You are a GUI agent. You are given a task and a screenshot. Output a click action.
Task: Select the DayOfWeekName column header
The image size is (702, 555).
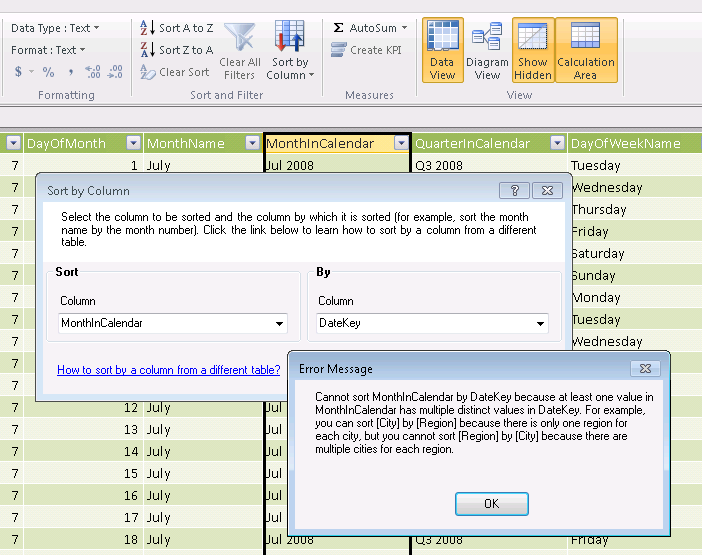coord(634,143)
